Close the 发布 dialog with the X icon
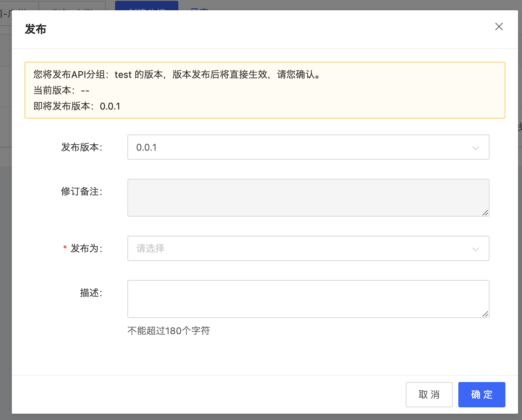Viewport: 522px width, 420px height. point(499,26)
